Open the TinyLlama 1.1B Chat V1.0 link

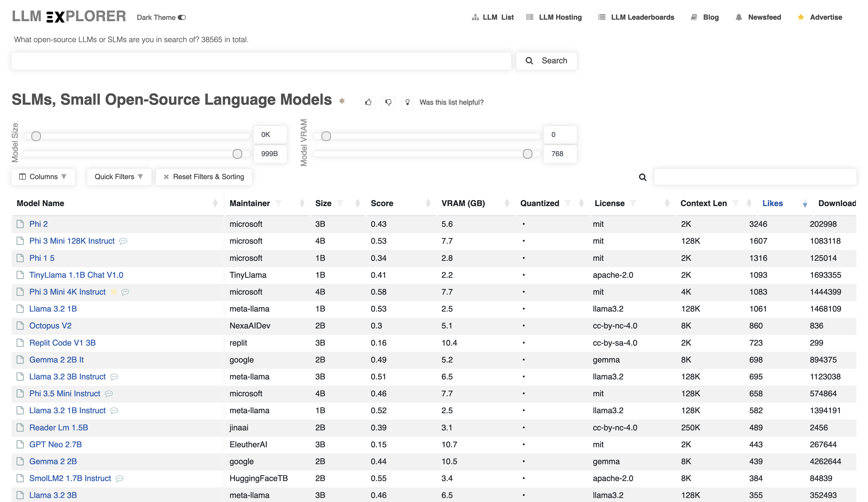pyautogui.click(x=76, y=275)
